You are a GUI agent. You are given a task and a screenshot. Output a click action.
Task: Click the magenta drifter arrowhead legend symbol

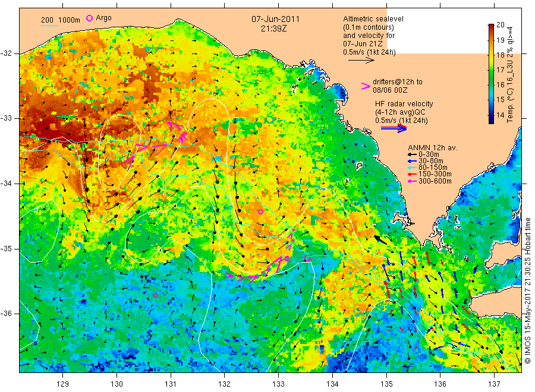(366, 86)
